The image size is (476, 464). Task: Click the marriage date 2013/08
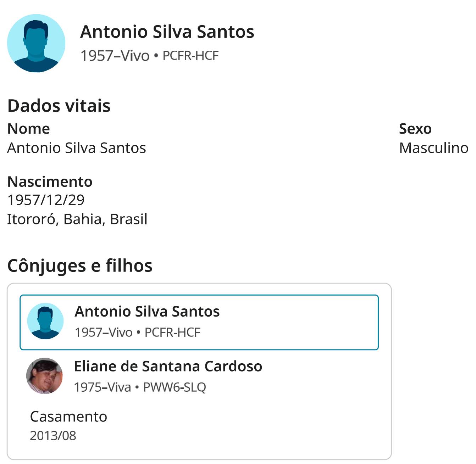53,436
